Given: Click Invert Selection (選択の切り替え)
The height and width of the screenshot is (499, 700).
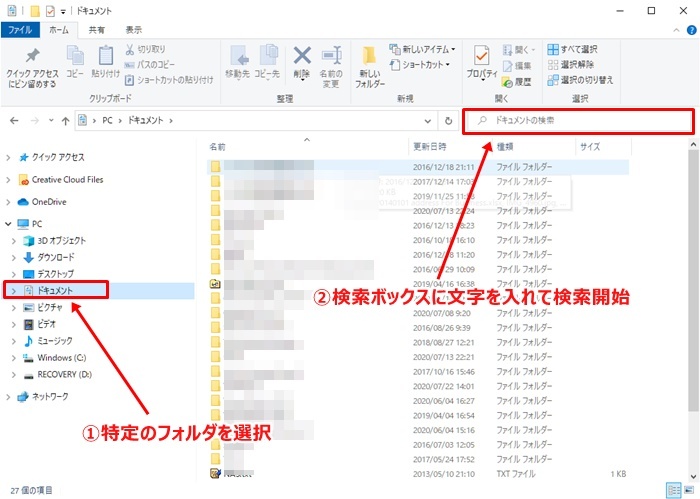Looking at the screenshot, I should point(580,79).
